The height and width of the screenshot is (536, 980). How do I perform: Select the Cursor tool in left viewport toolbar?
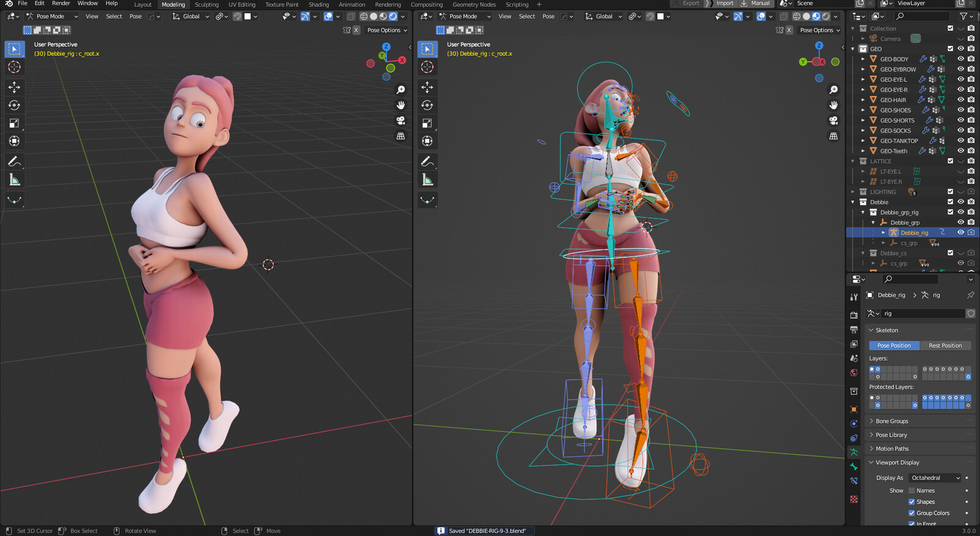tap(15, 67)
